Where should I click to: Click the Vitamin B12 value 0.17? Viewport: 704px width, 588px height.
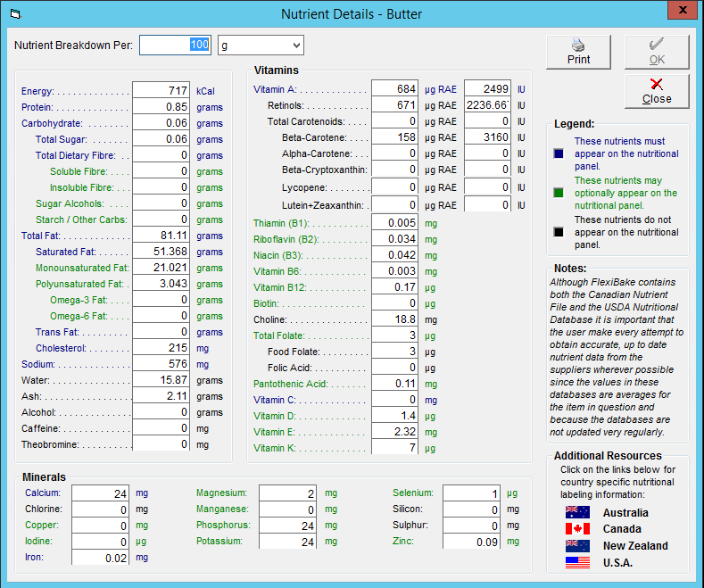(x=394, y=287)
